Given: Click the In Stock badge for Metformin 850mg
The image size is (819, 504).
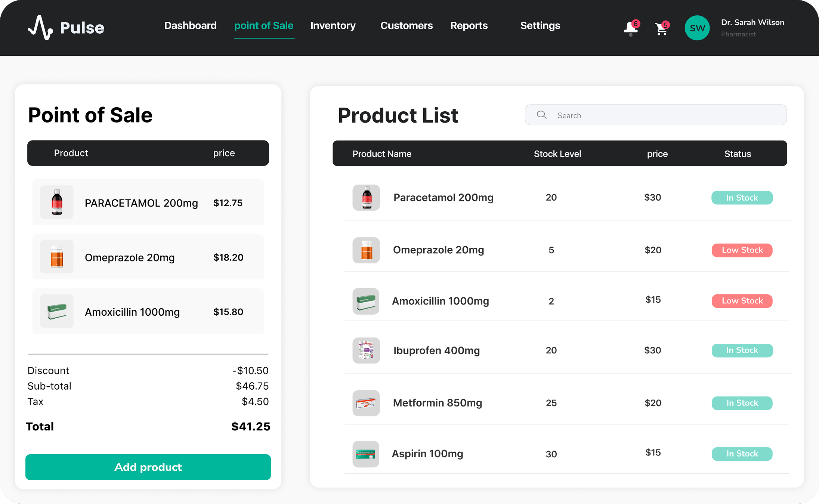Looking at the screenshot, I should pos(742,403).
